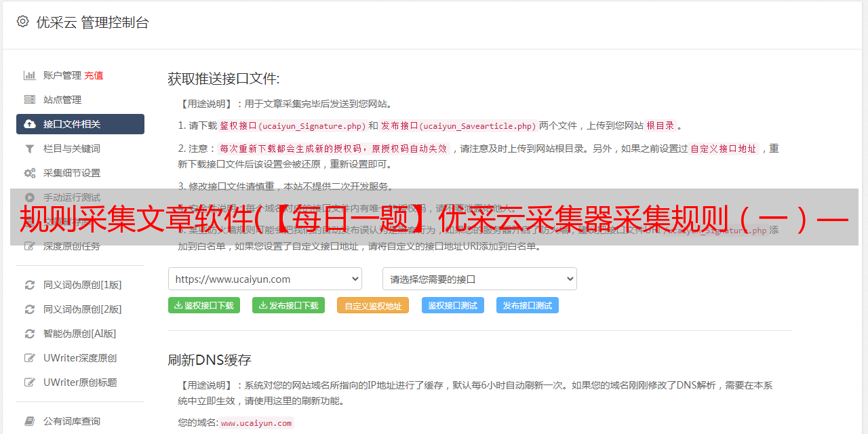Viewport: 868px width, 434px height.
Task: Click the edit icon for UWriter原创标题
Action: 30,382
